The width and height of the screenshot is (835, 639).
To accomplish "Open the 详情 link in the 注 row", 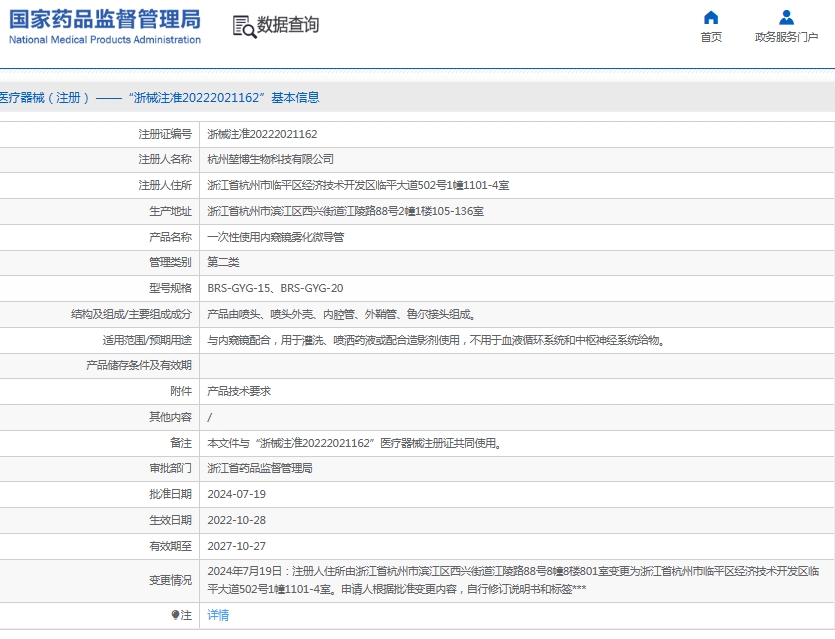I will pyautogui.click(x=218, y=615).
